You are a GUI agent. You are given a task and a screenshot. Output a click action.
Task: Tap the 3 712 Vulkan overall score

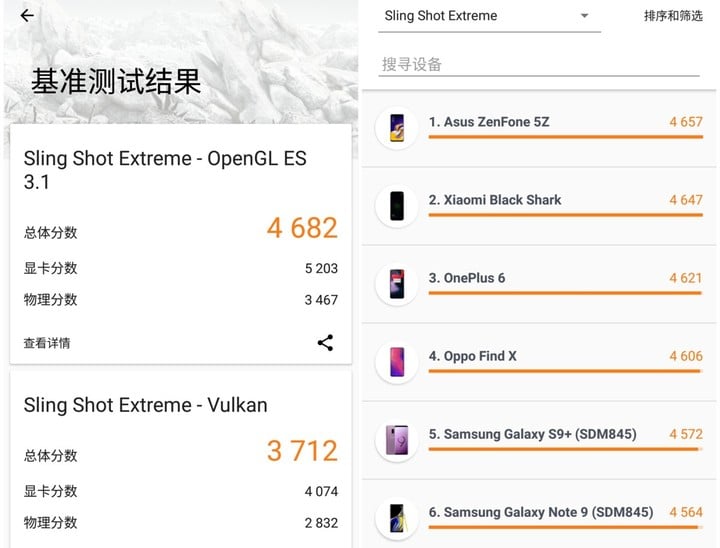302,451
